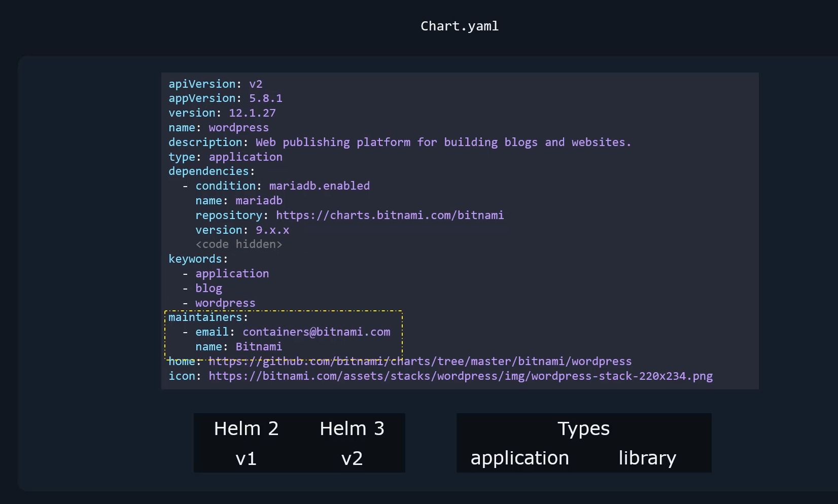This screenshot has width=838, height=504.
Task: Click the 'Helm 3' label
Action: click(x=352, y=429)
